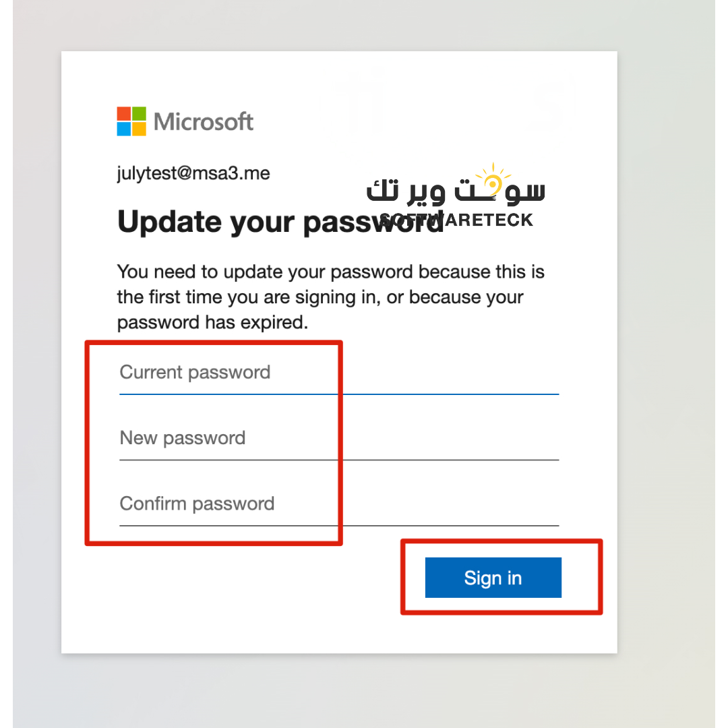
Task: Click the julytest@msa3.me account email
Action: (193, 173)
